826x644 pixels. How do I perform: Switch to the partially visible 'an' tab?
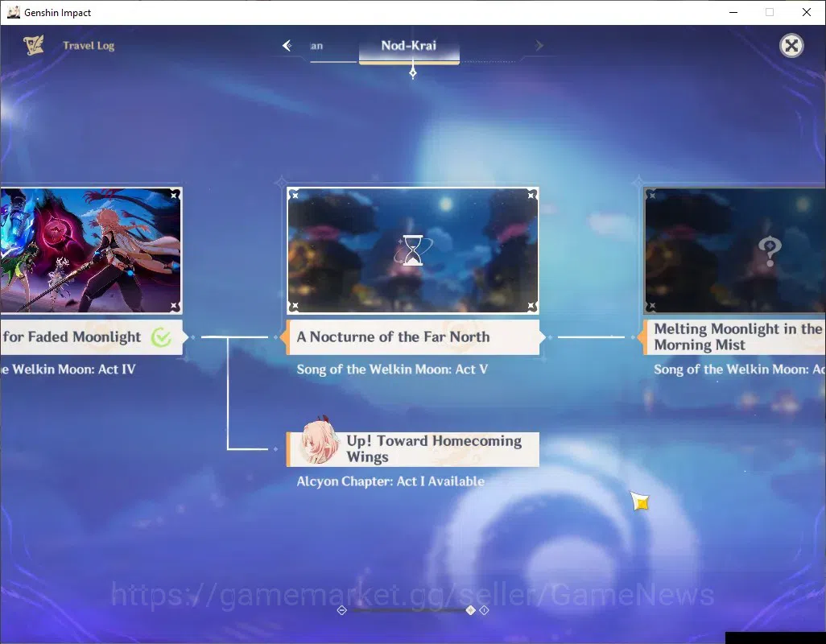pyautogui.click(x=316, y=46)
